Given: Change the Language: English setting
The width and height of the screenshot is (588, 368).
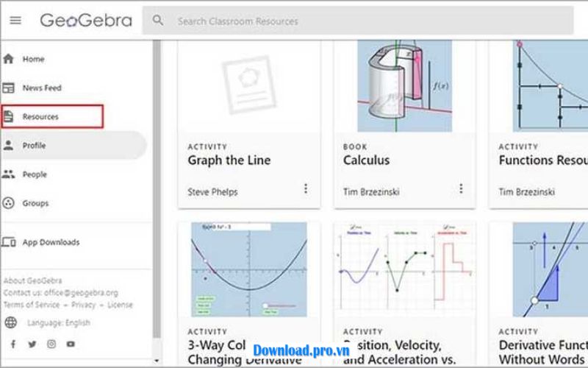Looking at the screenshot, I should click(x=58, y=322).
